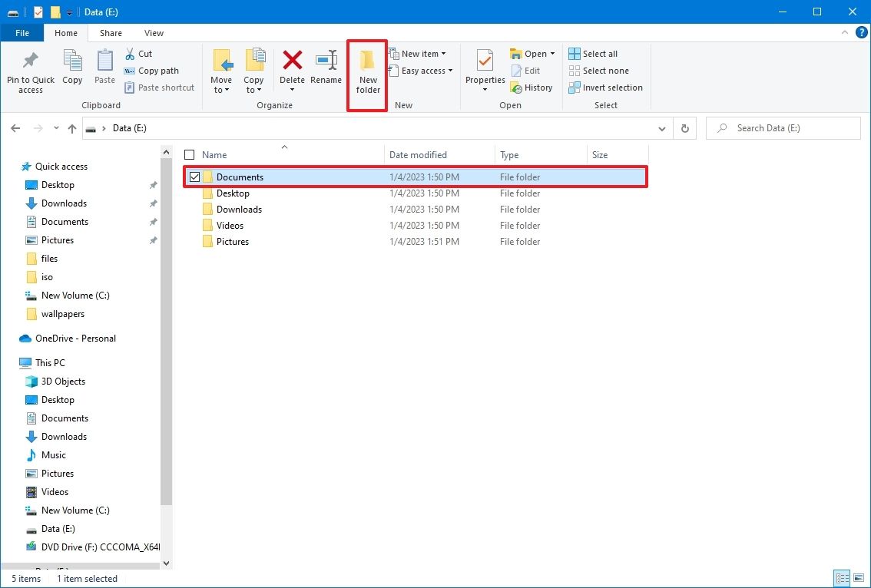Open the Move to dropdown
Screen dimensions: 871x588
click(x=222, y=73)
